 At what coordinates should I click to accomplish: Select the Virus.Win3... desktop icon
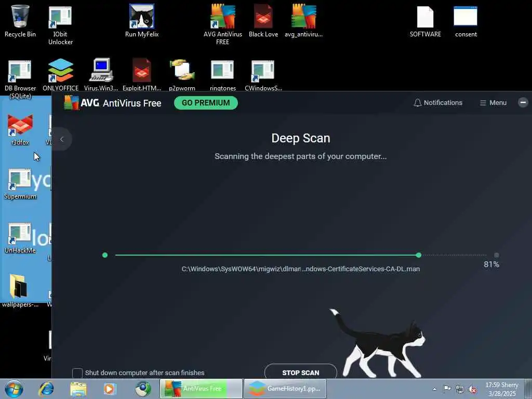coord(101,75)
